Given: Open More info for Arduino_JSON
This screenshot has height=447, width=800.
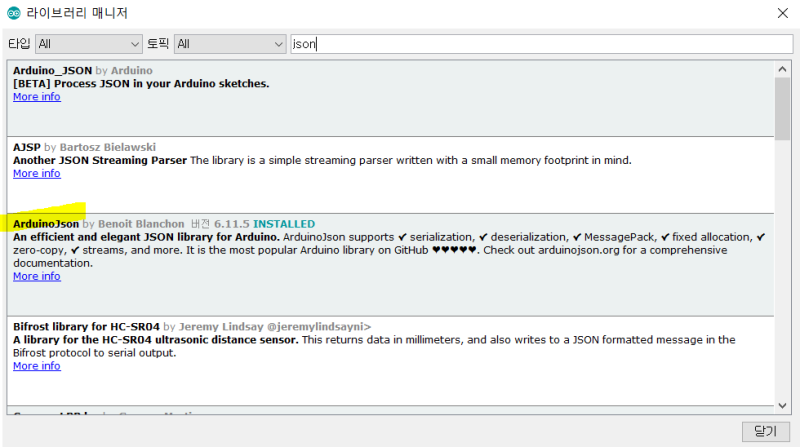Looking at the screenshot, I should pyautogui.click(x=37, y=97).
